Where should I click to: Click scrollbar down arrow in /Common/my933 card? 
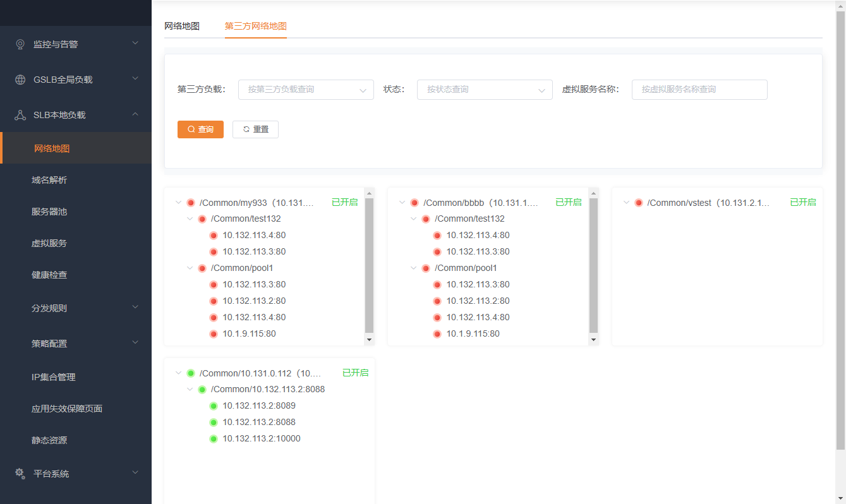click(370, 340)
